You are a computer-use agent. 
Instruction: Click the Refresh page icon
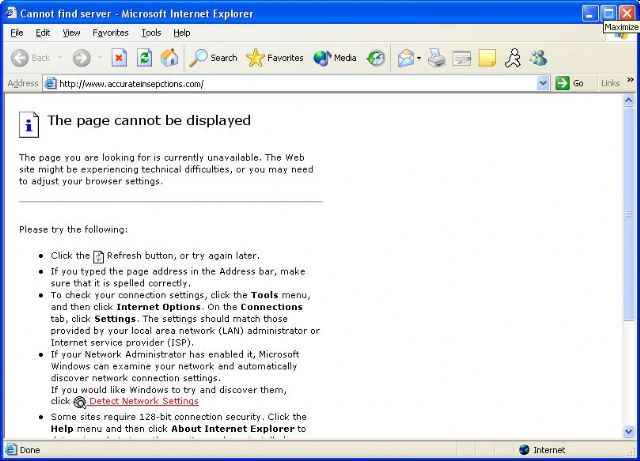click(x=144, y=58)
